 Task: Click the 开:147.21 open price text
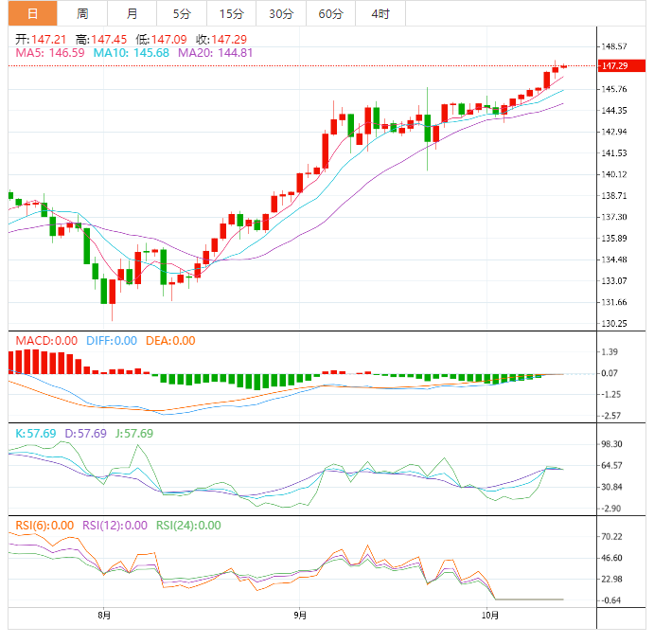41,40
